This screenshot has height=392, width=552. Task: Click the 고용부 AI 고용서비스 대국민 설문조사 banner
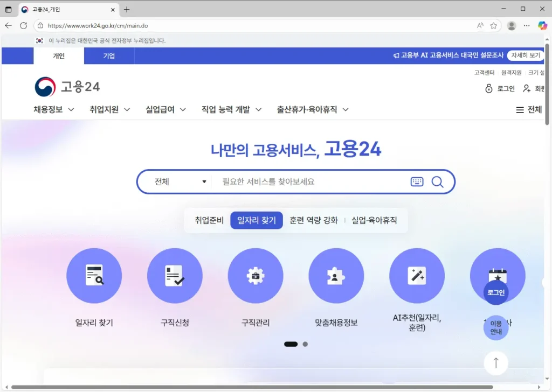click(448, 55)
